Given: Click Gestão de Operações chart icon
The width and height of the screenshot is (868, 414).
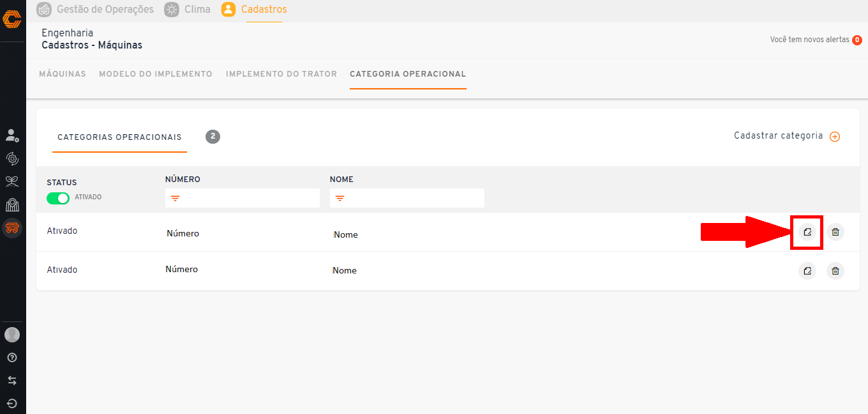Looking at the screenshot, I should pos(44,10).
